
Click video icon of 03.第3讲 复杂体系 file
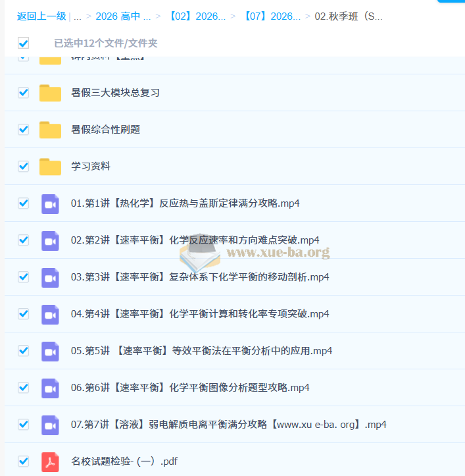(x=50, y=277)
